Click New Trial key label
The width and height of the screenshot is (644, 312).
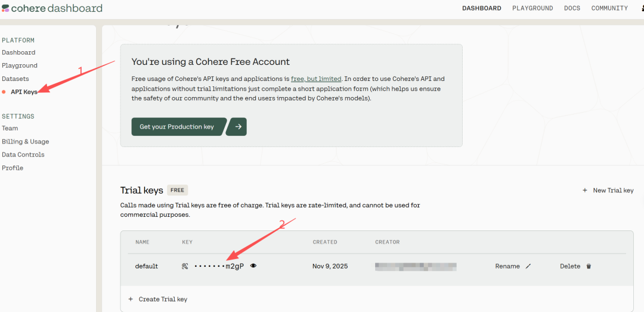pos(613,190)
